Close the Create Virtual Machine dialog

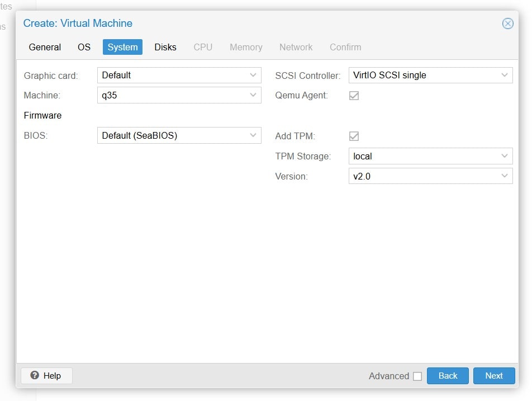click(507, 23)
